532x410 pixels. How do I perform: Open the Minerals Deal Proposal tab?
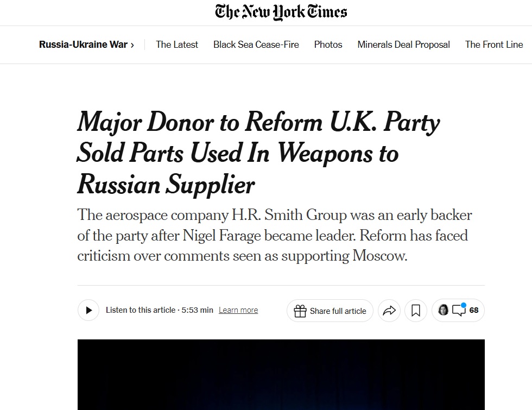pos(403,45)
